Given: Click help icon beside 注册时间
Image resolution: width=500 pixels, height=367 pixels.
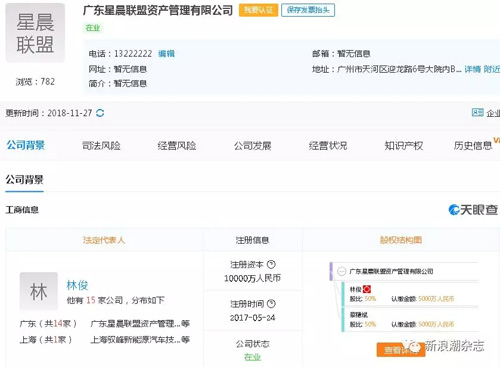Looking at the screenshot, I should click(x=271, y=304).
